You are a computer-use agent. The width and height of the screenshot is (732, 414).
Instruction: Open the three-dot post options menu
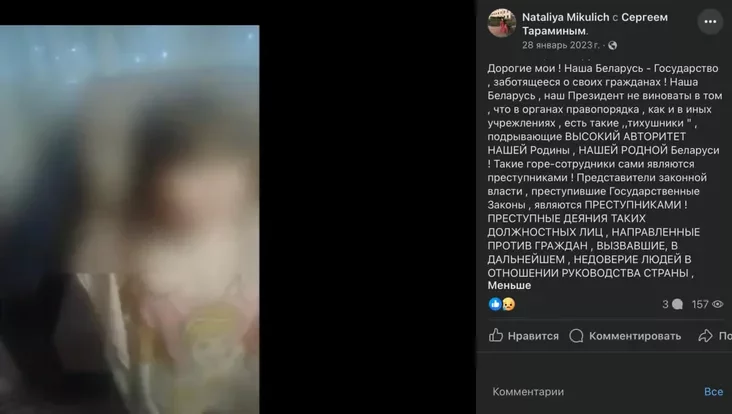click(710, 21)
